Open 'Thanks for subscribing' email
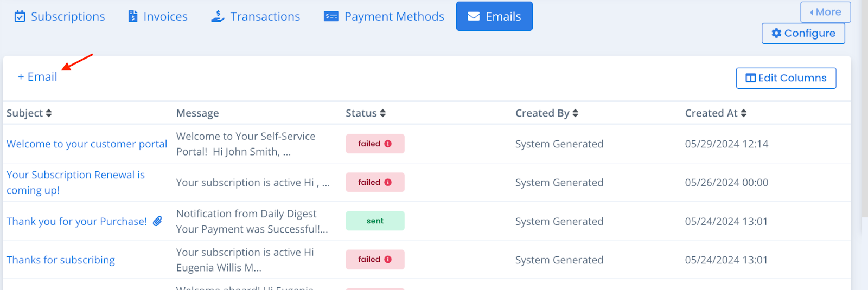 point(61,260)
